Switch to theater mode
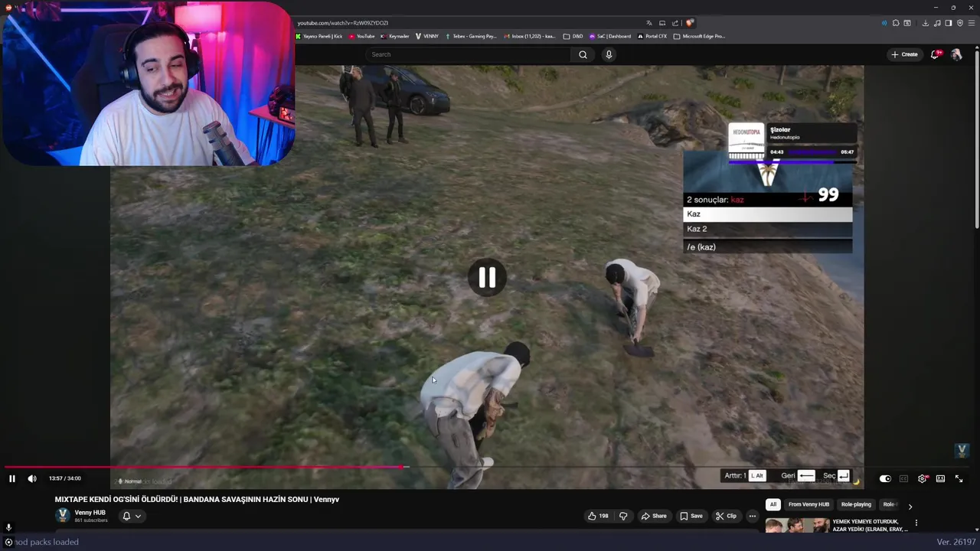Viewport: 980px width, 551px height. pos(940,478)
